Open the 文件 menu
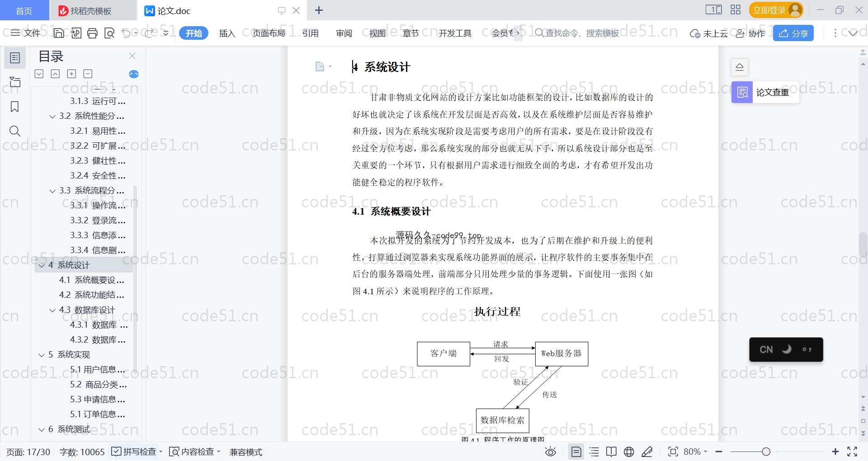Image resolution: width=868 pixels, height=461 pixels. click(x=25, y=33)
